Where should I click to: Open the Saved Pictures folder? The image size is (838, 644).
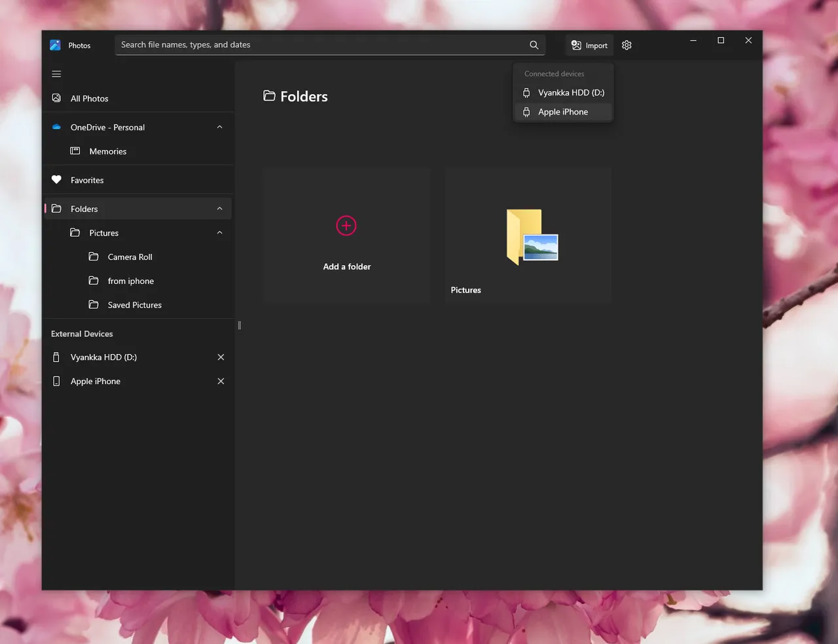(x=138, y=305)
